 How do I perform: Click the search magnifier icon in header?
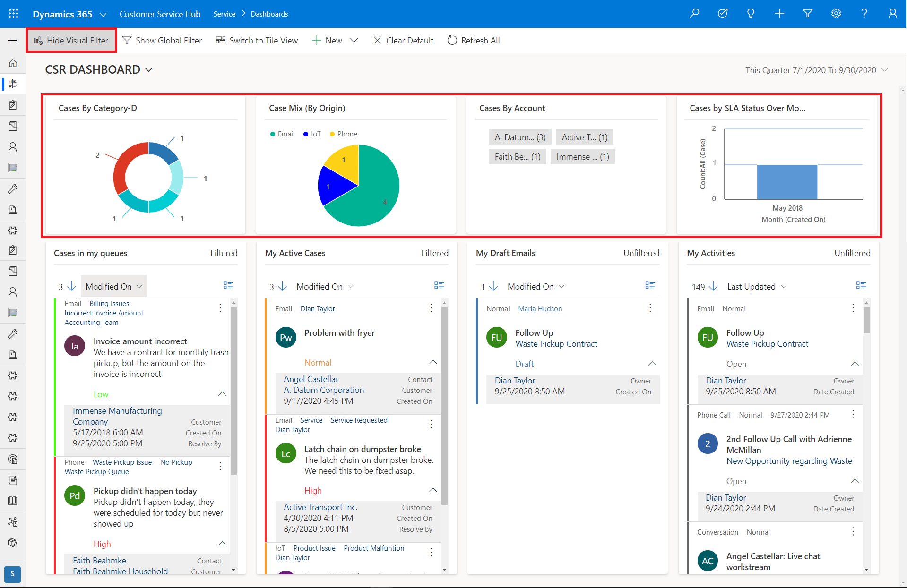(x=694, y=14)
